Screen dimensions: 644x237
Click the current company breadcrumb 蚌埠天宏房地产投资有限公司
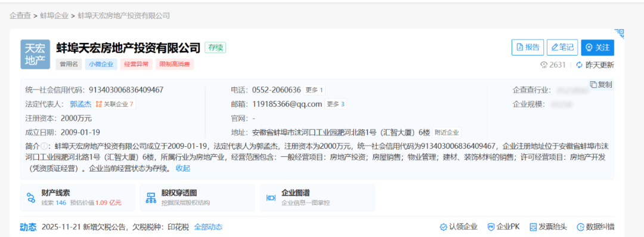[x=123, y=16]
